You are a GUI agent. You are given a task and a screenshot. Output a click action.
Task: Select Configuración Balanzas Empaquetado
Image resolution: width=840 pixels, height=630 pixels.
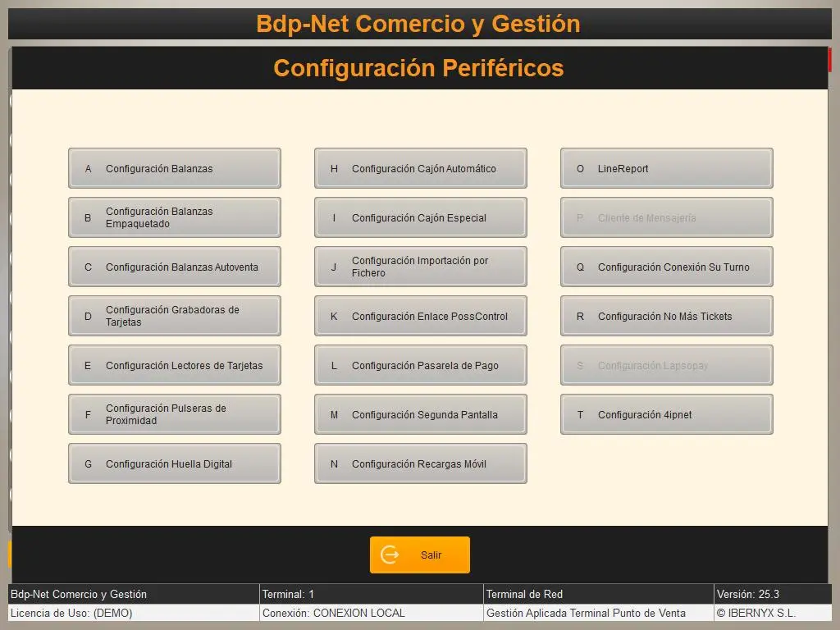(x=175, y=217)
